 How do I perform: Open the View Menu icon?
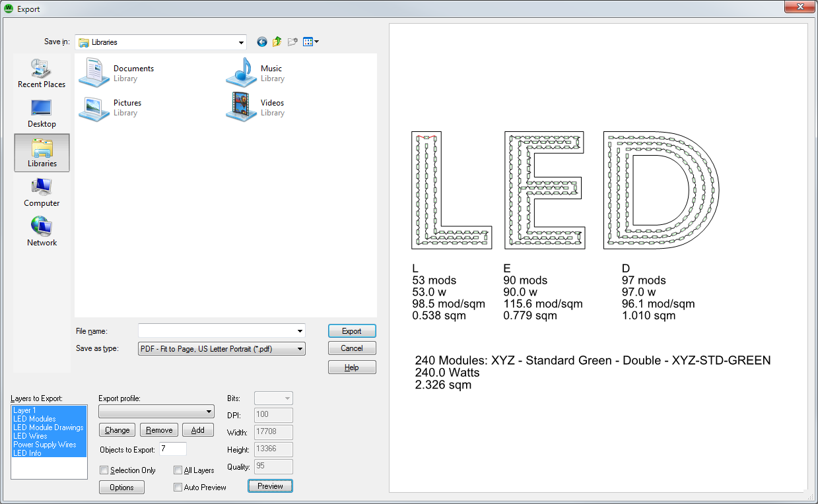310,42
